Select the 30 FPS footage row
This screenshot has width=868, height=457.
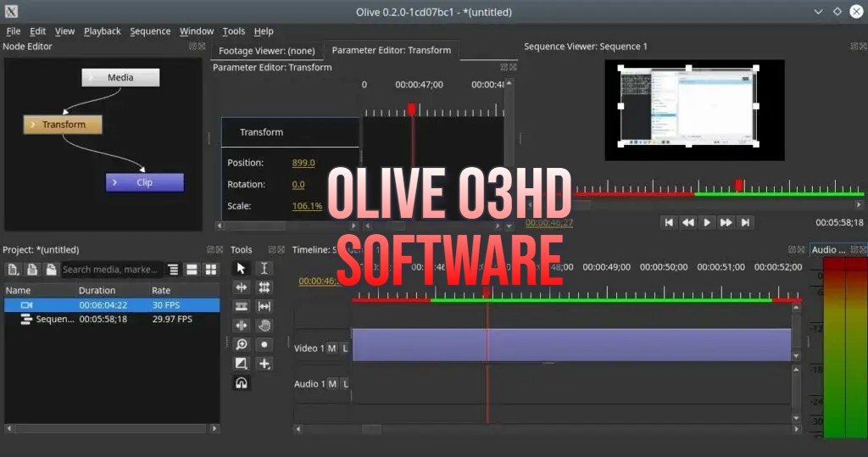pyautogui.click(x=112, y=305)
